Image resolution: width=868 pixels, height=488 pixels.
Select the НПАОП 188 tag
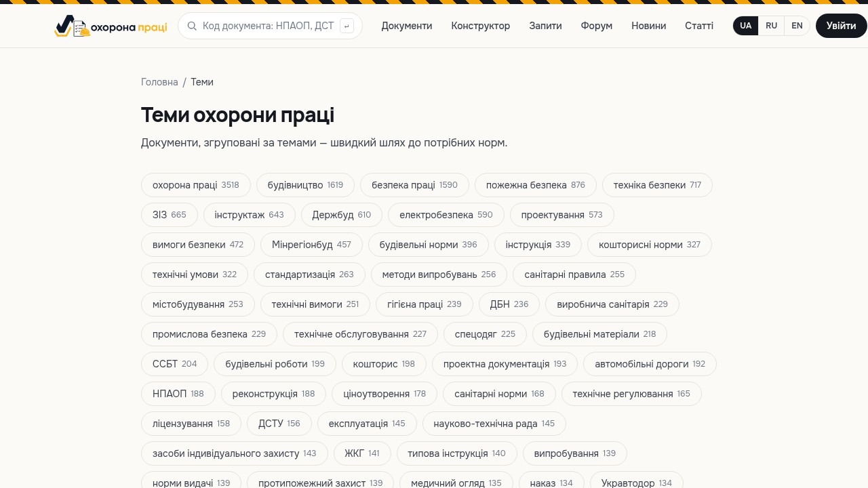tap(178, 394)
